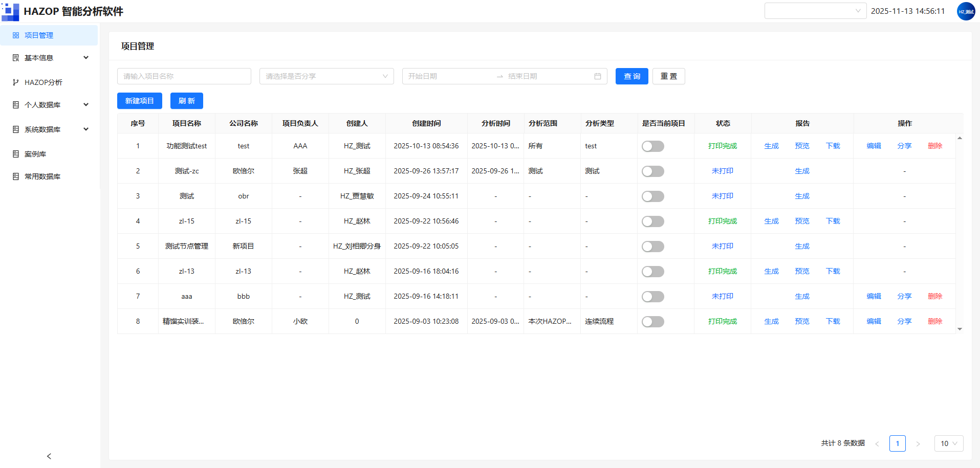Click the 常用数据库 sidebar icon
The width and height of the screenshot is (980, 468).
(16, 176)
